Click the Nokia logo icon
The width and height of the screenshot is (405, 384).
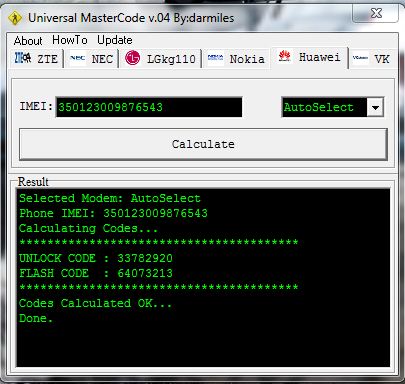click(215, 58)
